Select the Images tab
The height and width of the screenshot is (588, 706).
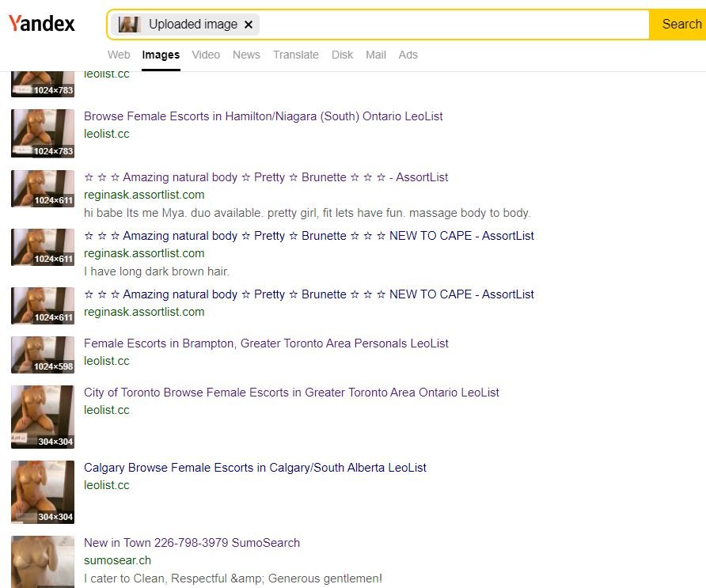[161, 55]
